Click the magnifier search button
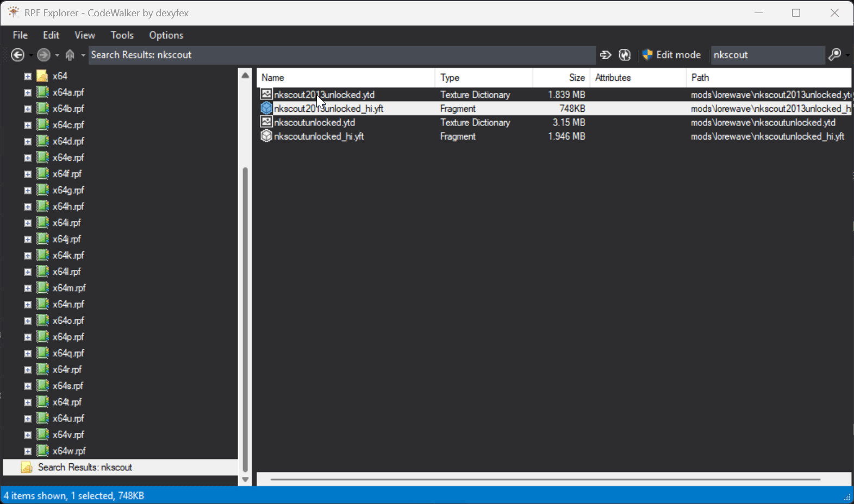Image resolution: width=854 pixels, height=504 pixels. 834,55
